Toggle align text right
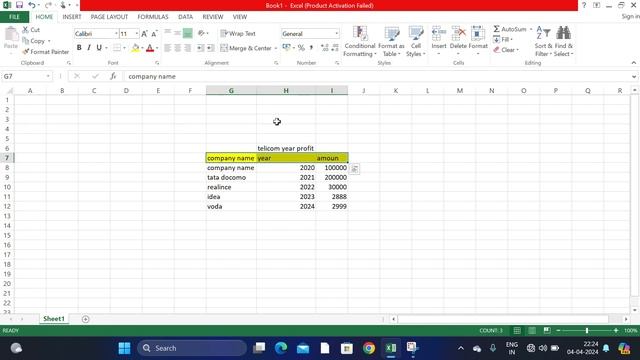The height and width of the screenshot is (360, 640). point(188,48)
